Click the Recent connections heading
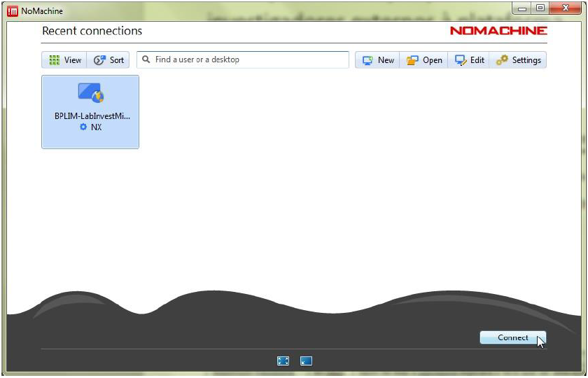 coord(92,31)
